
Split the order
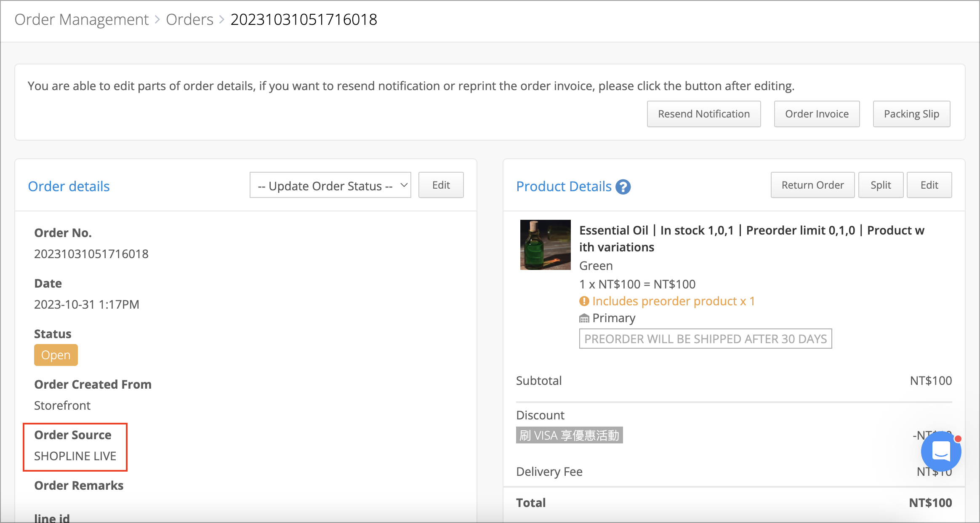point(881,185)
